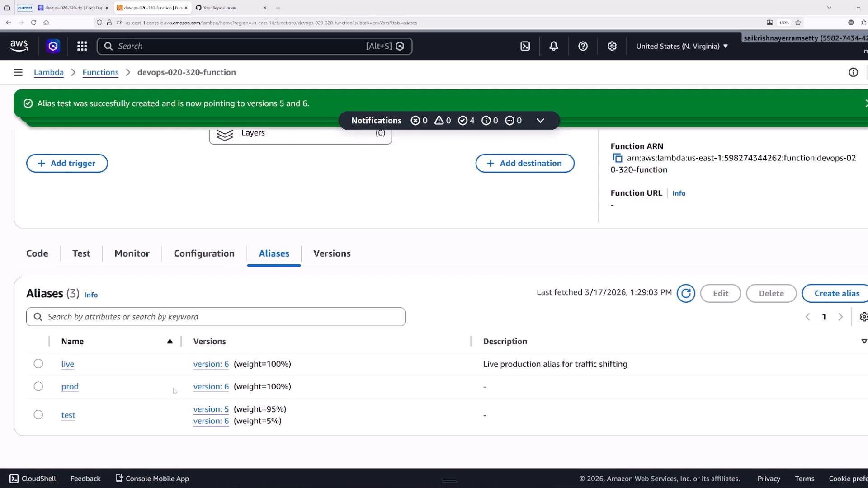
Task: Open the notifications bell
Action: pyautogui.click(x=554, y=46)
